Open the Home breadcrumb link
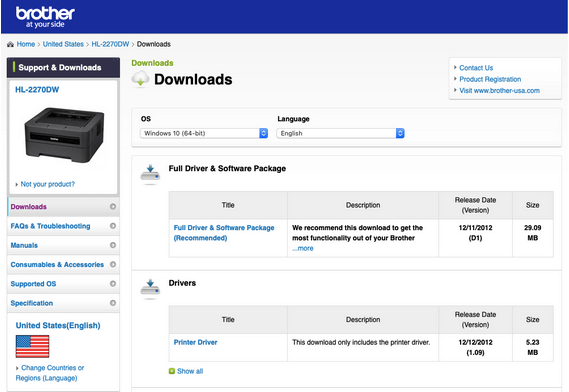The height and width of the screenshot is (392, 569). pyautogui.click(x=26, y=44)
